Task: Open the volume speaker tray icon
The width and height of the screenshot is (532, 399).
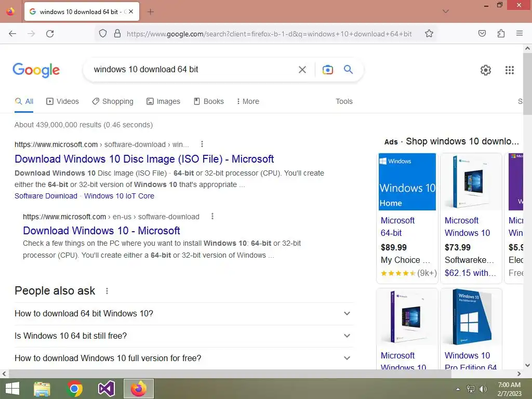Action: coord(483,389)
